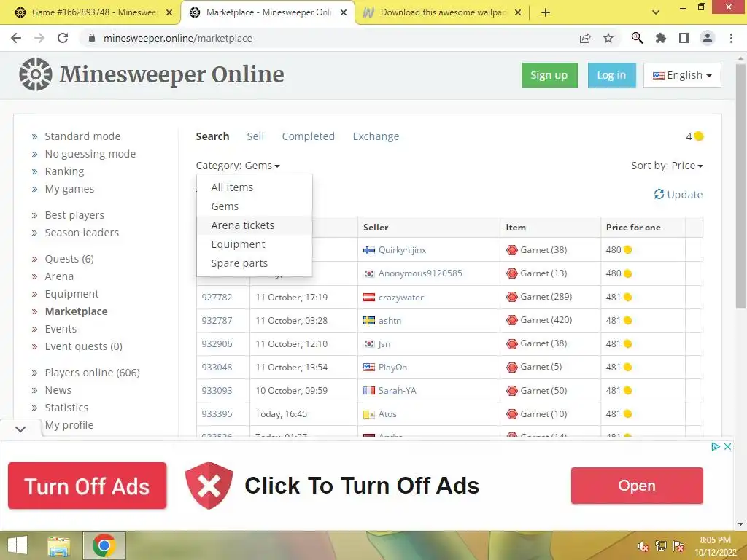
Task: Open Windows Start button
Action: click(x=18, y=545)
